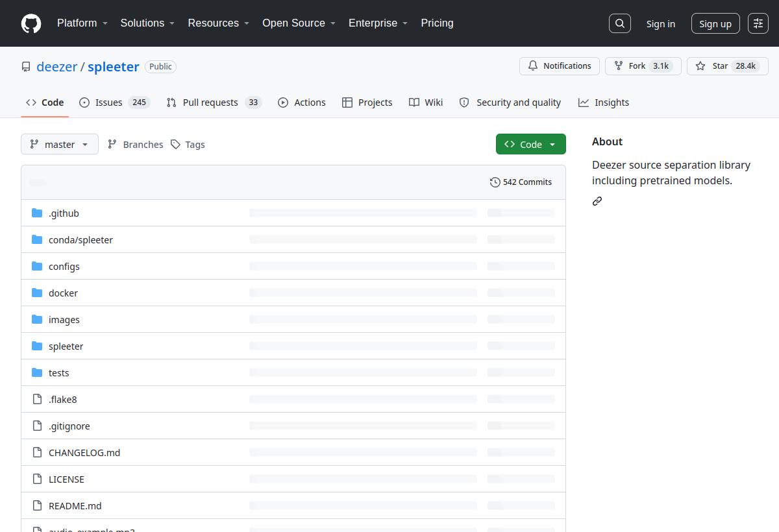
Task: Switch to the Pull requests tab
Action: point(214,103)
